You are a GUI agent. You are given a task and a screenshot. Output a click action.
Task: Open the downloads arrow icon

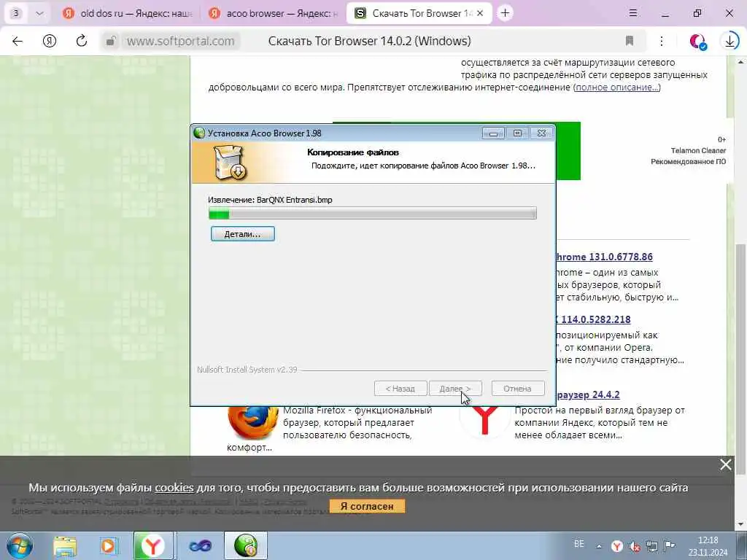tap(729, 42)
